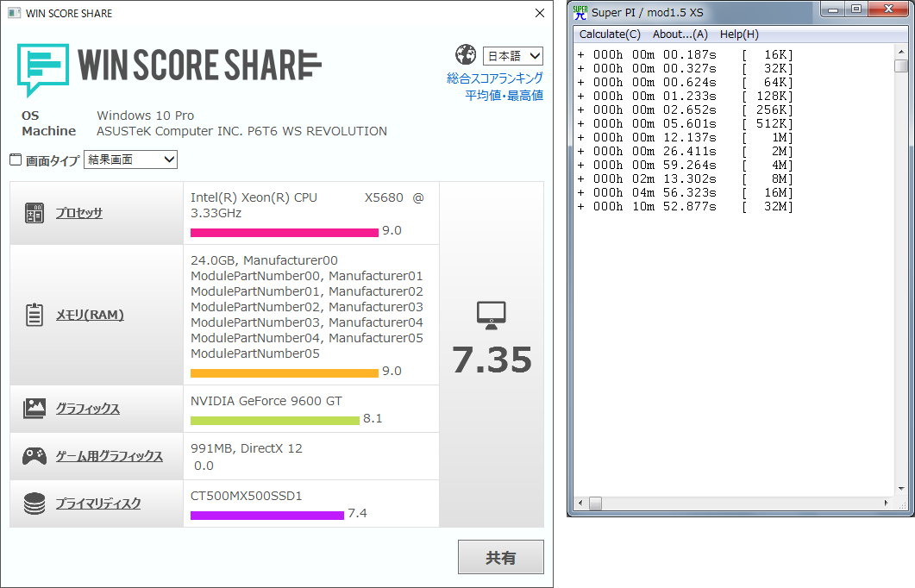Click the WIN SCORE SHARE logo icon
The image size is (915, 588).
point(43,70)
